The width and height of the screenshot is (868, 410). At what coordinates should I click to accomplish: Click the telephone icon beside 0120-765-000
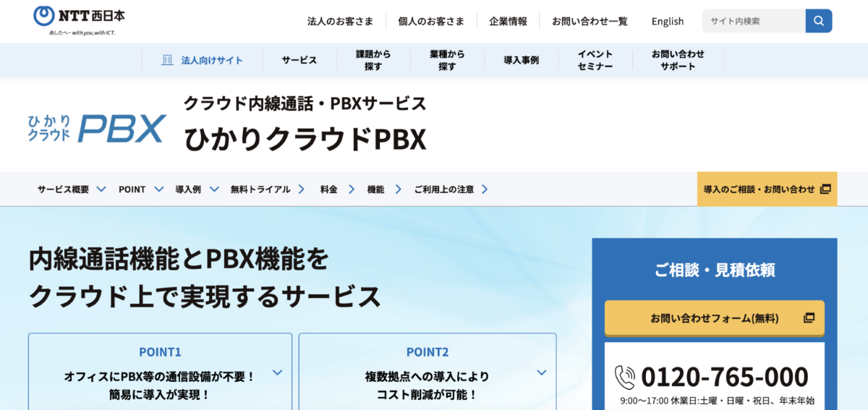tap(624, 377)
